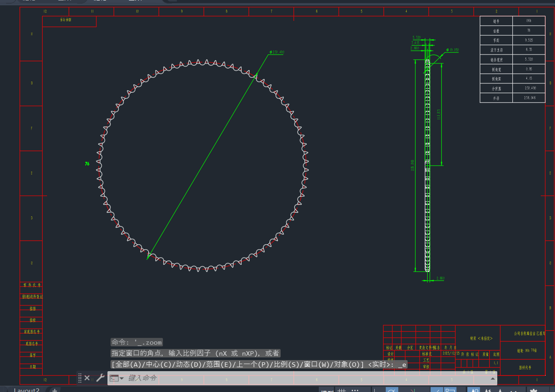Image resolution: width=555 pixels, height=392 pixels.
Task: Click table value 236.046
Action: point(528,98)
